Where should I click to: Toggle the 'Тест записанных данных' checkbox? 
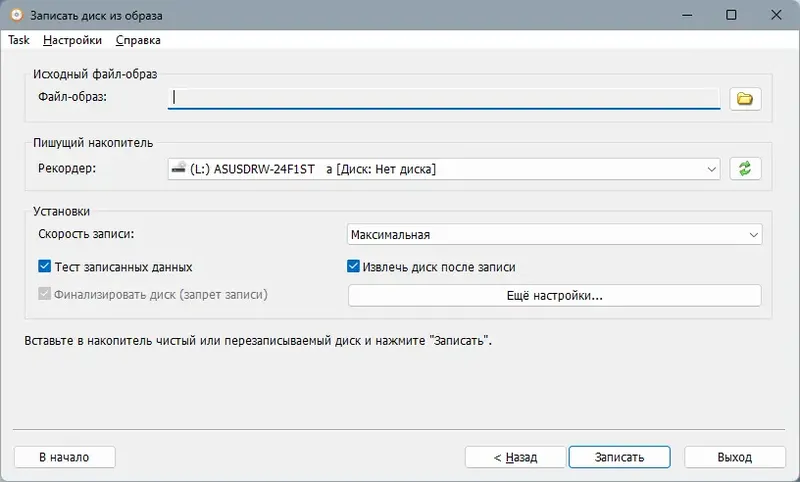44,267
